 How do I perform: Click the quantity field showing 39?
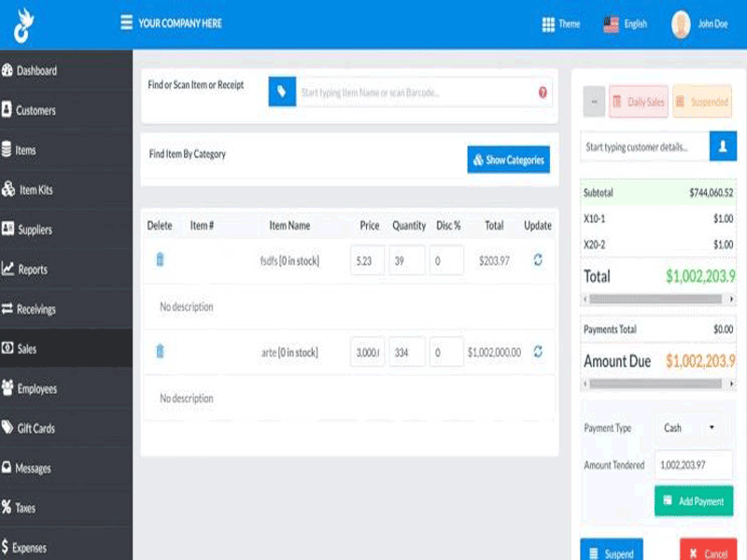pyautogui.click(x=406, y=261)
